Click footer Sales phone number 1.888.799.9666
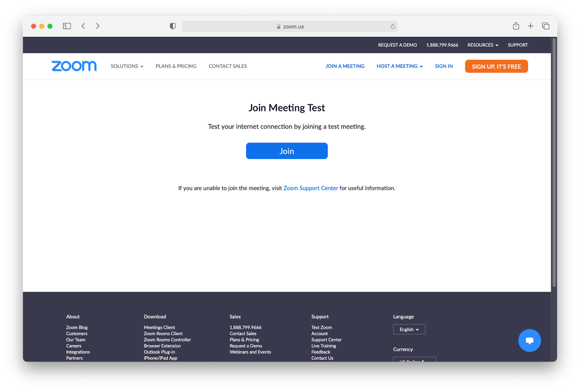 245,327
